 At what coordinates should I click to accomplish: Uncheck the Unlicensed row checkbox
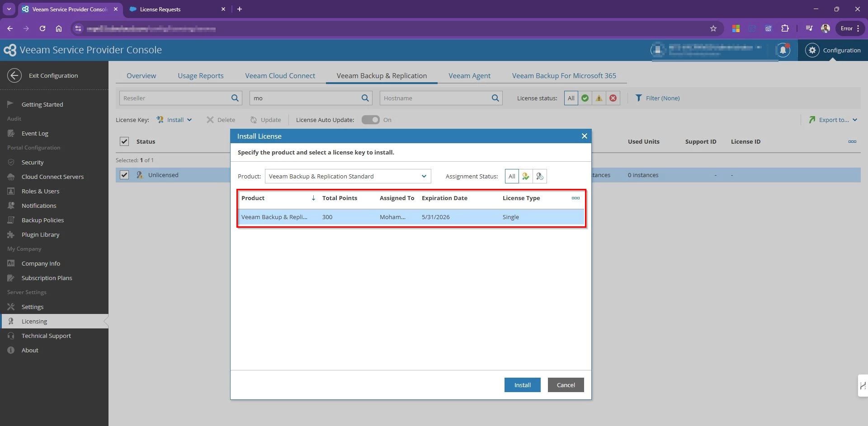[124, 175]
